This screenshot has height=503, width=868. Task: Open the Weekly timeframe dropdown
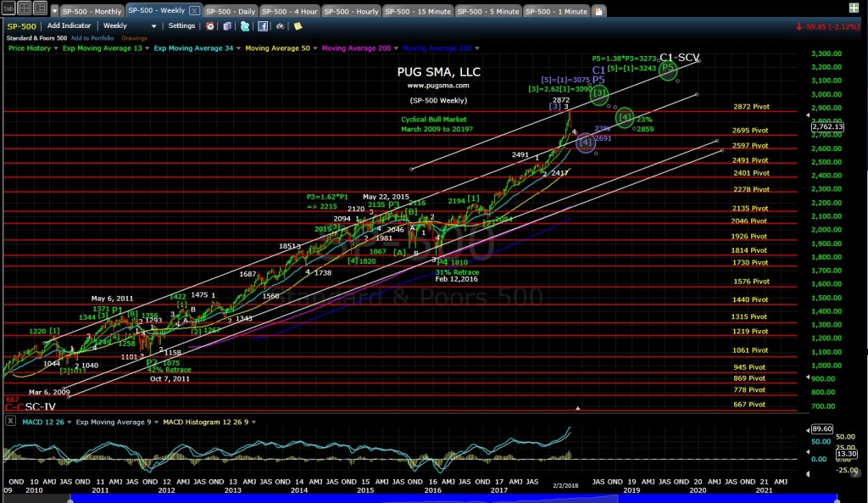tap(154, 26)
